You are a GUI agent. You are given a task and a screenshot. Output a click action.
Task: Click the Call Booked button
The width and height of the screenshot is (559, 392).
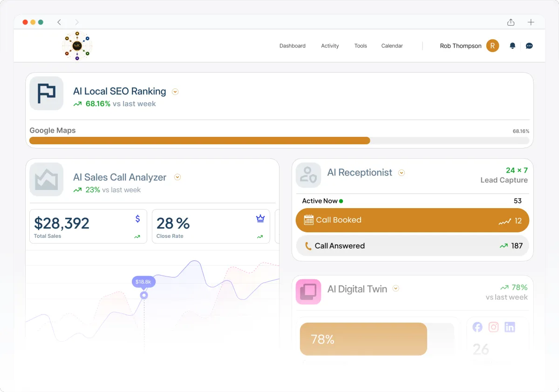click(x=412, y=220)
